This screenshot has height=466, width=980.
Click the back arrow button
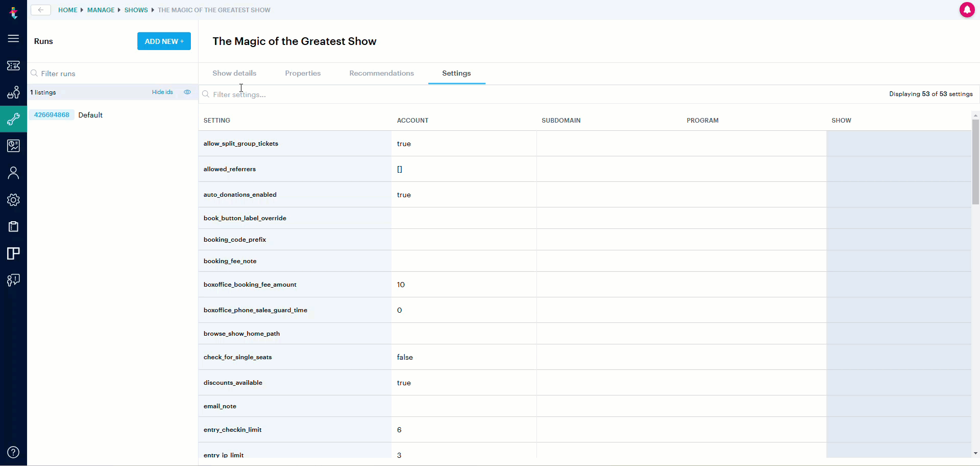(x=41, y=10)
